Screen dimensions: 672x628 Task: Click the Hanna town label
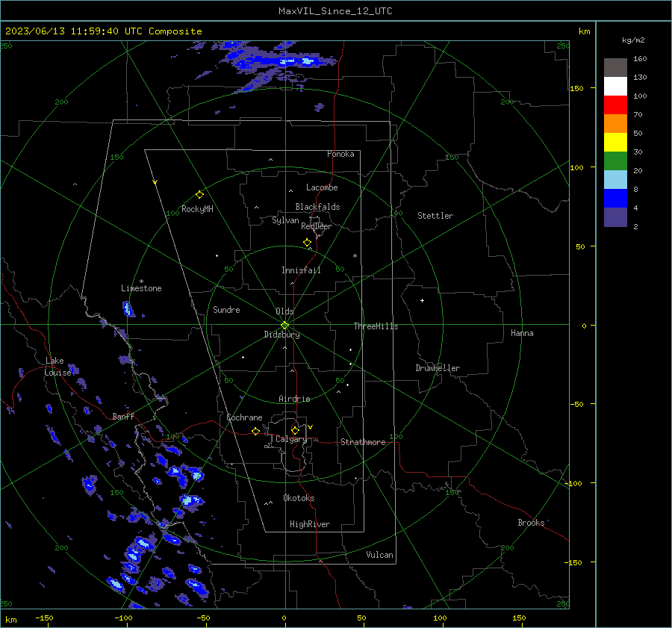click(522, 333)
